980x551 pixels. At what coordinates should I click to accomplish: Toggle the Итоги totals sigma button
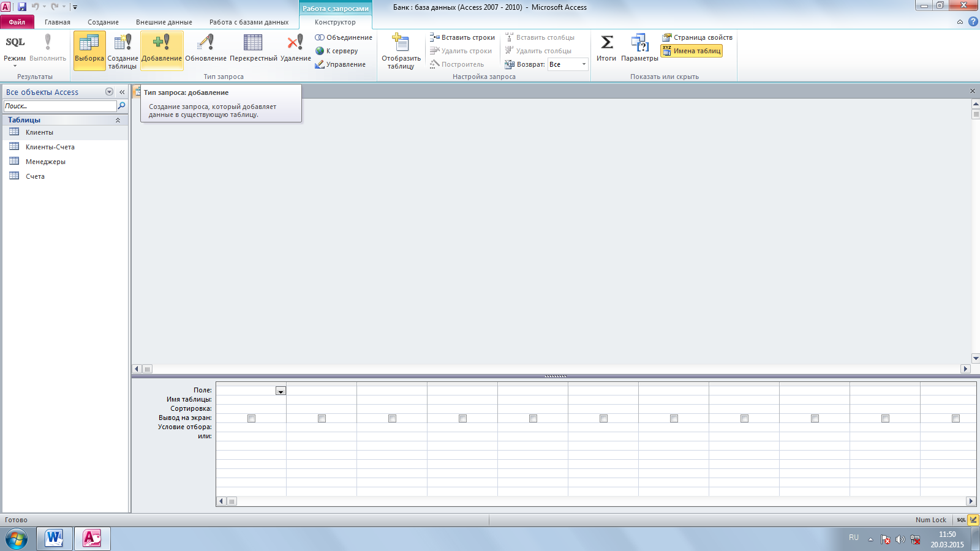606,48
